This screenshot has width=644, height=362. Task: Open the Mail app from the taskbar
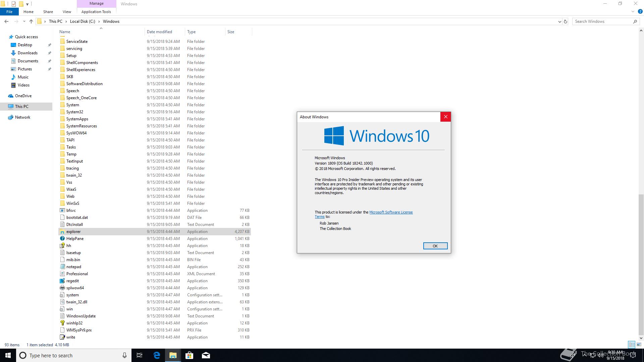pyautogui.click(x=206, y=355)
